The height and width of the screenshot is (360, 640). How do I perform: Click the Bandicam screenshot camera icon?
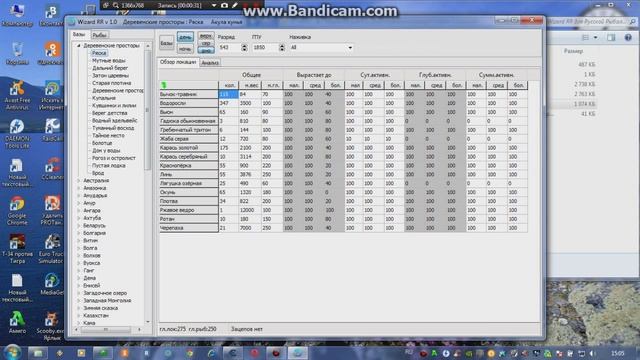coord(224,5)
